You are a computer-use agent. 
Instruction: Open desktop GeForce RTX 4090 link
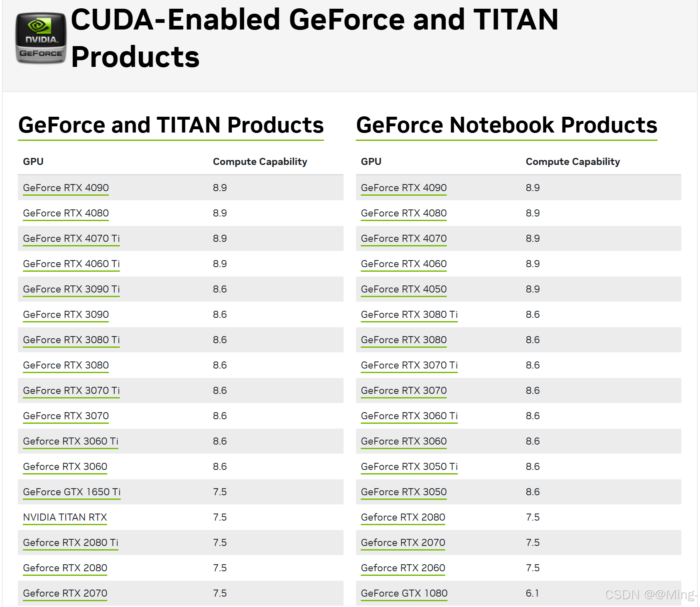point(66,188)
